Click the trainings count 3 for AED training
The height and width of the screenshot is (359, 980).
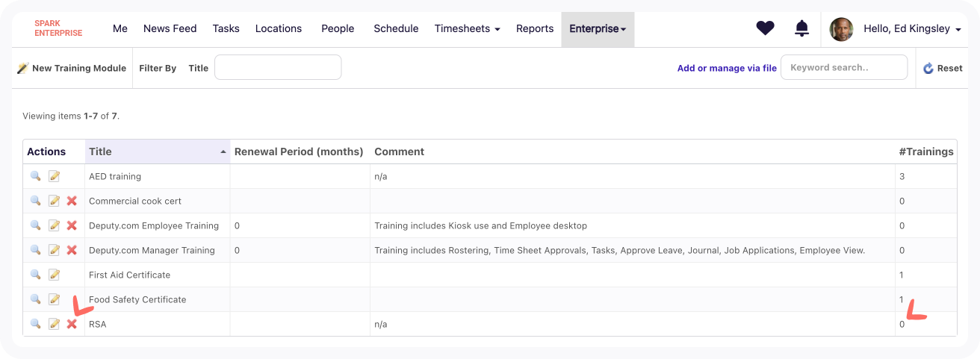902,176
